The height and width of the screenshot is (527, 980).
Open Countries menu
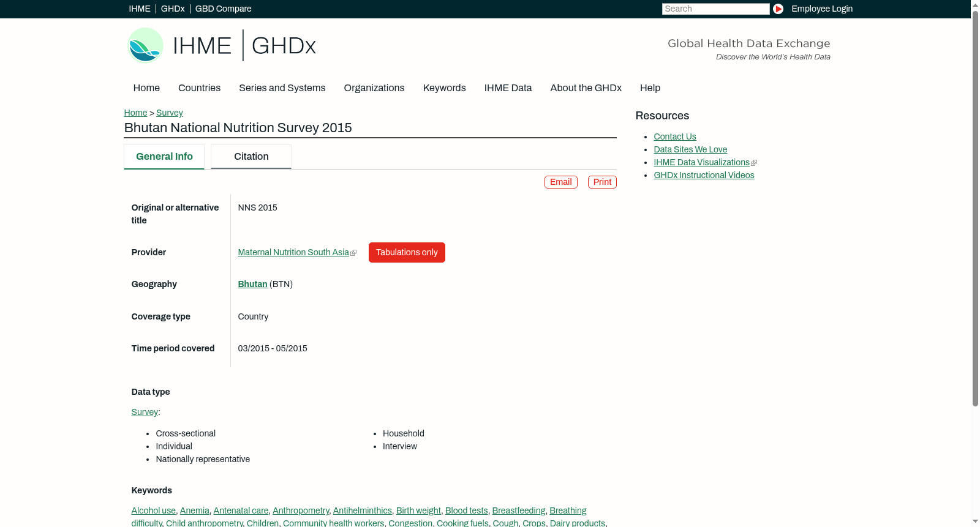(199, 88)
